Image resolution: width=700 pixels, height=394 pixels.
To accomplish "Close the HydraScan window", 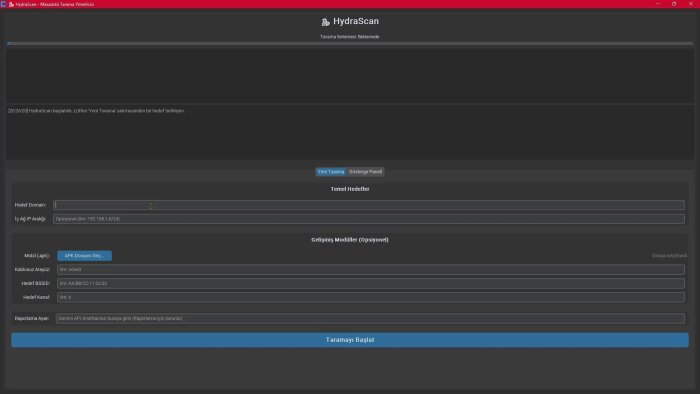I will (x=690, y=4).
